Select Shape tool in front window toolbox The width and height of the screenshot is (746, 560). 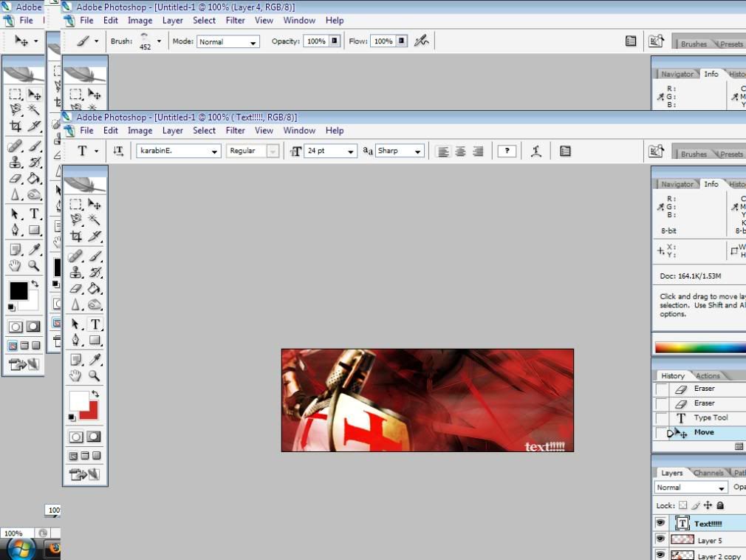point(95,340)
